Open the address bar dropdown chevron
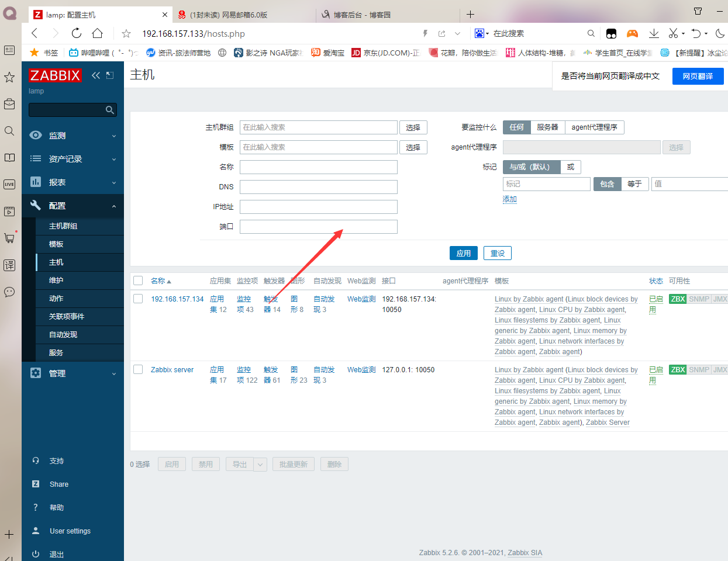This screenshot has height=561, width=728. tap(457, 33)
